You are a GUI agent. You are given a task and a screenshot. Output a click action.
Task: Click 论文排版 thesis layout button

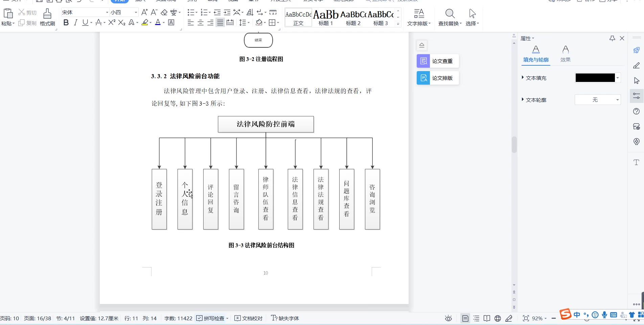[x=438, y=78]
